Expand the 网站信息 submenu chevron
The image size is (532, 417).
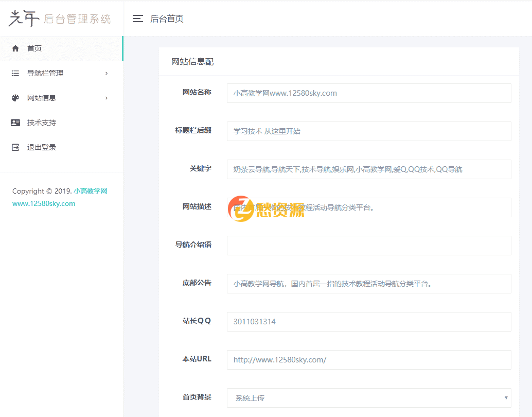click(x=107, y=97)
